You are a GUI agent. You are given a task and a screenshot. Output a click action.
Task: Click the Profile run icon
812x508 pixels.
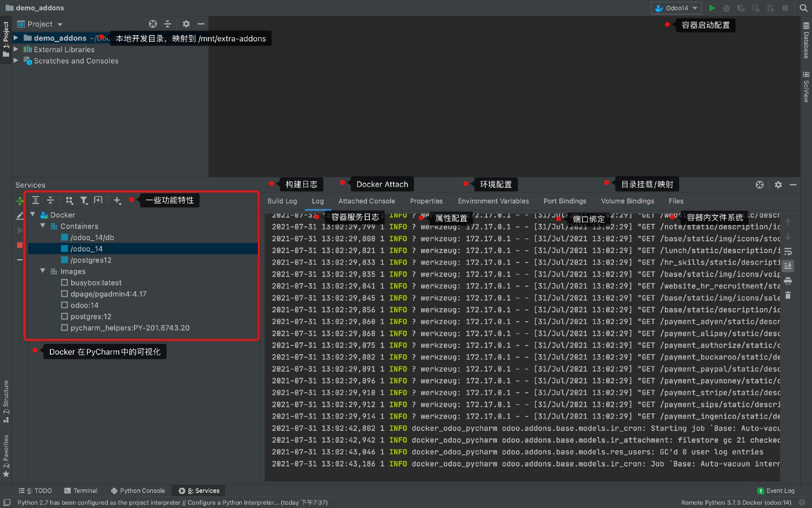point(756,8)
